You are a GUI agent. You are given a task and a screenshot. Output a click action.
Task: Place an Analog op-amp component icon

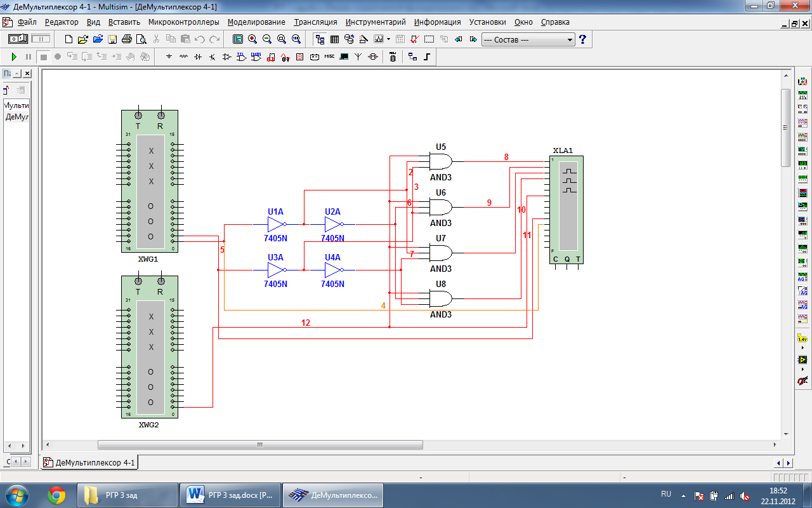tap(227, 57)
